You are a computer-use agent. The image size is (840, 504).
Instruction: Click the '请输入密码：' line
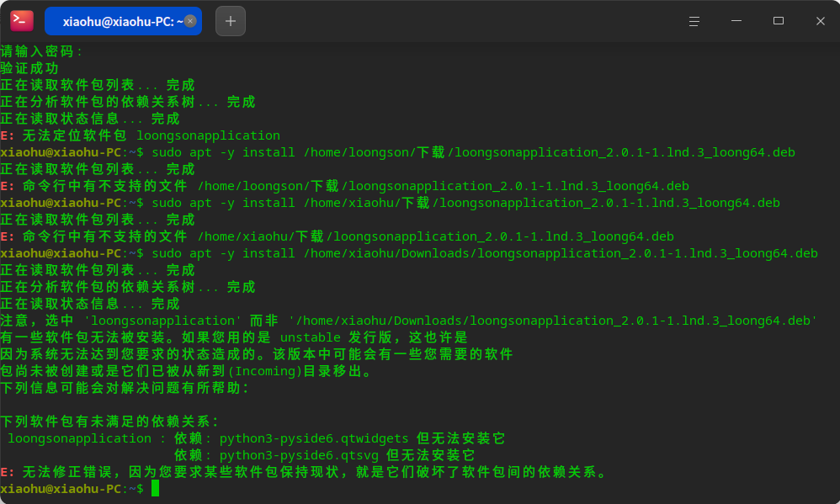tap(42, 51)
